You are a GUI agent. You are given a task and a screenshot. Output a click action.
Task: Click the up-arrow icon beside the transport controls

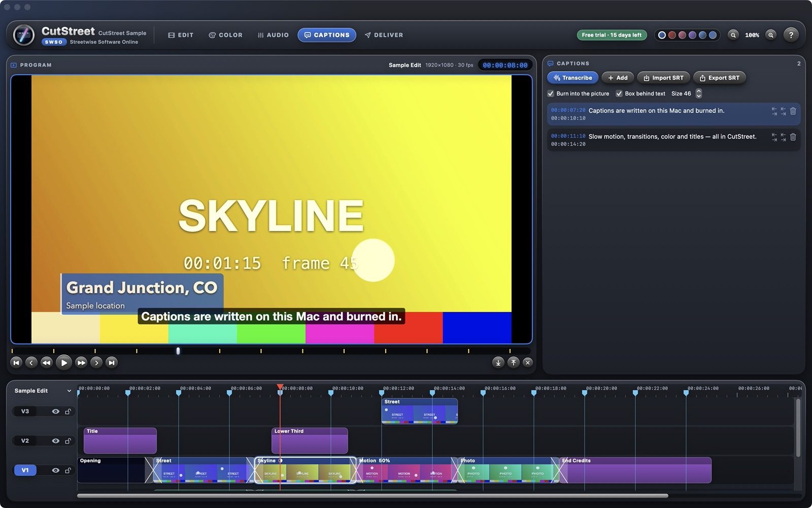[513, 362]
